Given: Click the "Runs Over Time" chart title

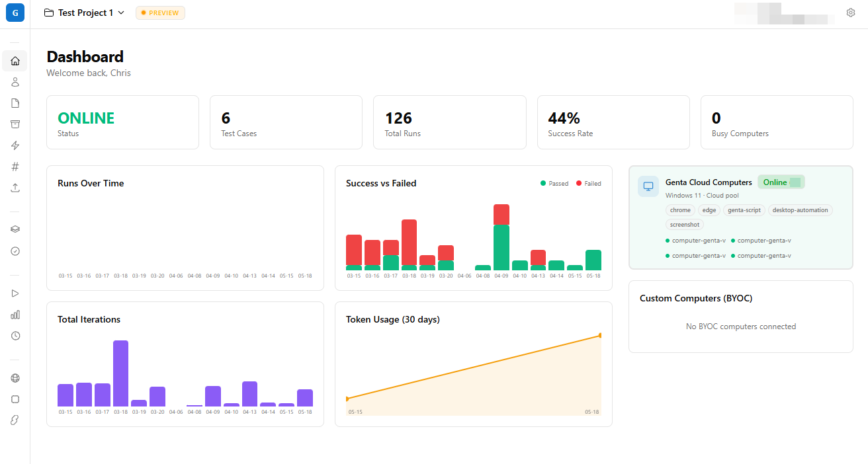Looking at the screenshot, I should click(91, 183).
